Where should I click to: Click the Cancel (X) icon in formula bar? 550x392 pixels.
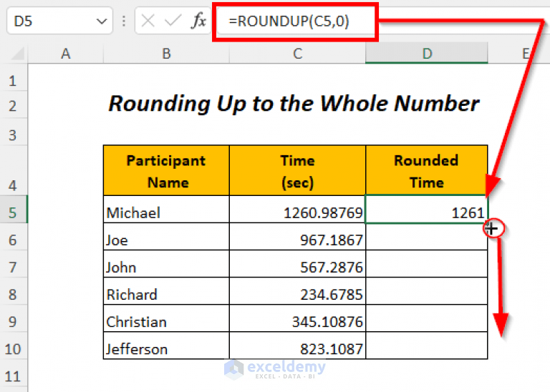148,21
